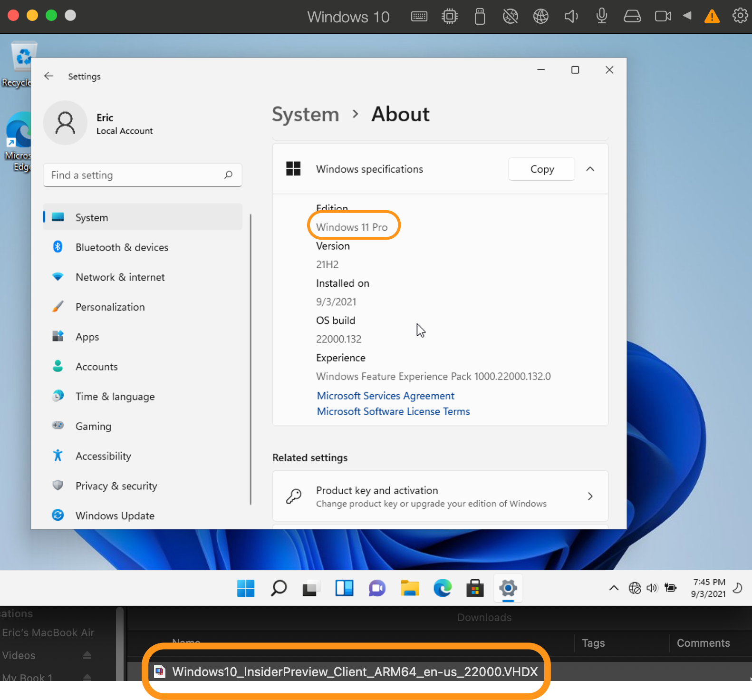752x700 pixels.
Task: Open the notifications moon icon
Action: [738, 588]
